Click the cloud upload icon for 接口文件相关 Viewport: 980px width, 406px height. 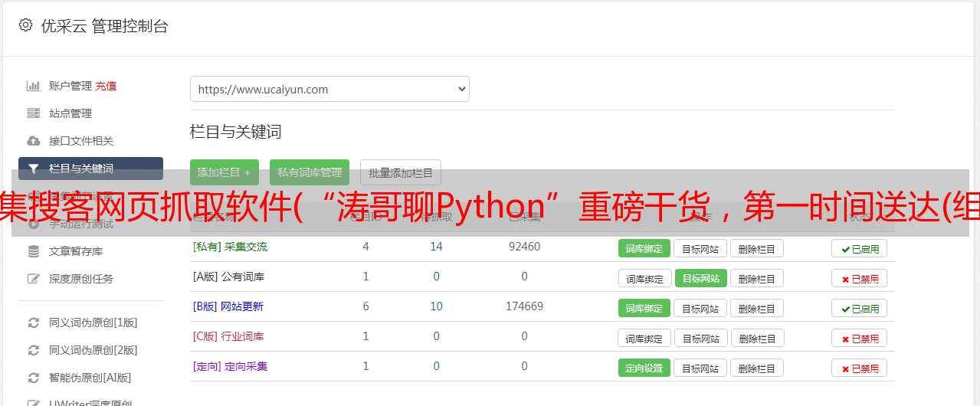pos(33,141)
